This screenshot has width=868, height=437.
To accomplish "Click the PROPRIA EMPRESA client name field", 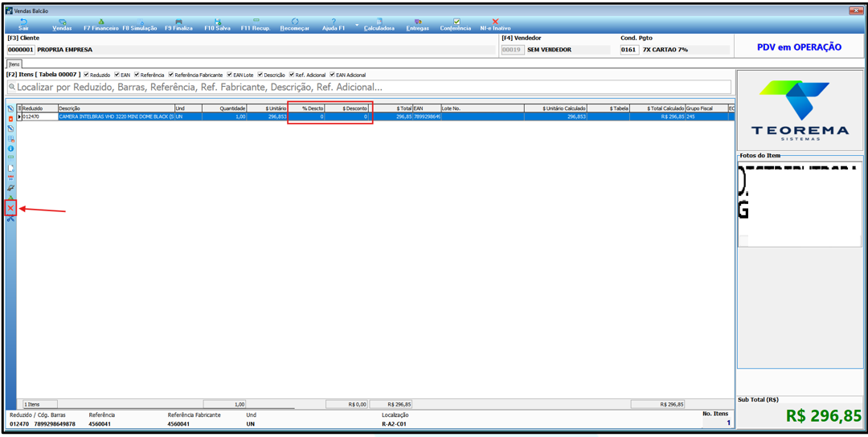I will (266, 50).
